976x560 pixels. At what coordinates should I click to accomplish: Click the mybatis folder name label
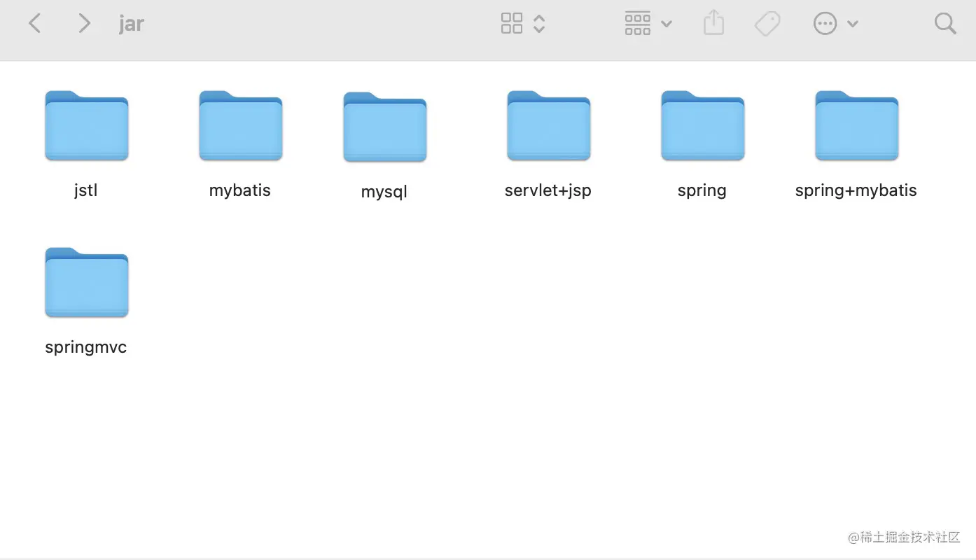(x=240, y=190)
